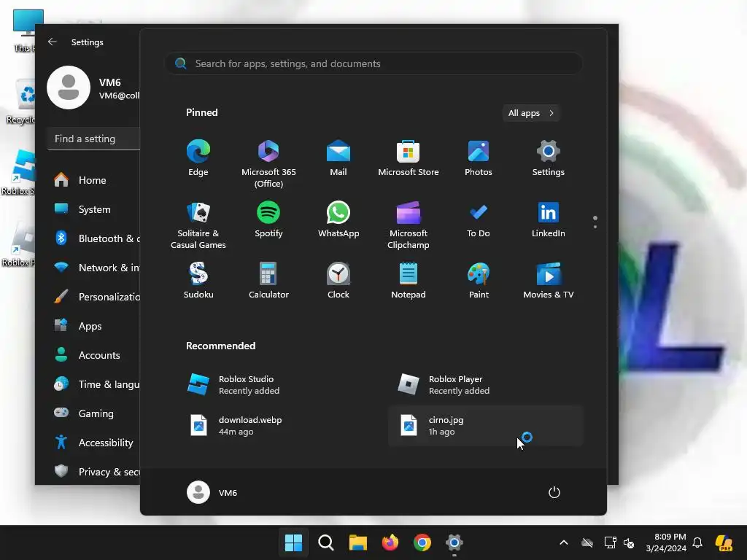Click the Find a setting field
This screenshot has height=560, width=747.
94,139
